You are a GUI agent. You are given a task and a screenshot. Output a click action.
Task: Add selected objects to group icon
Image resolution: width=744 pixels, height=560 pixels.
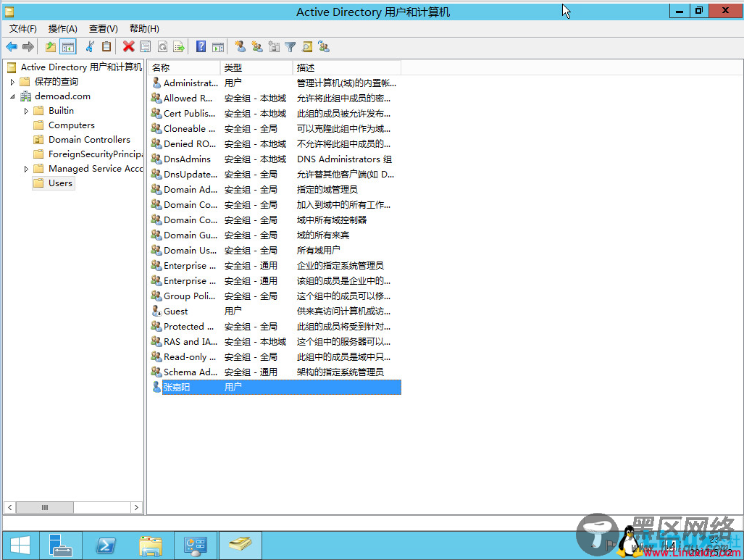pyautogui.click(x=324, y=46)
